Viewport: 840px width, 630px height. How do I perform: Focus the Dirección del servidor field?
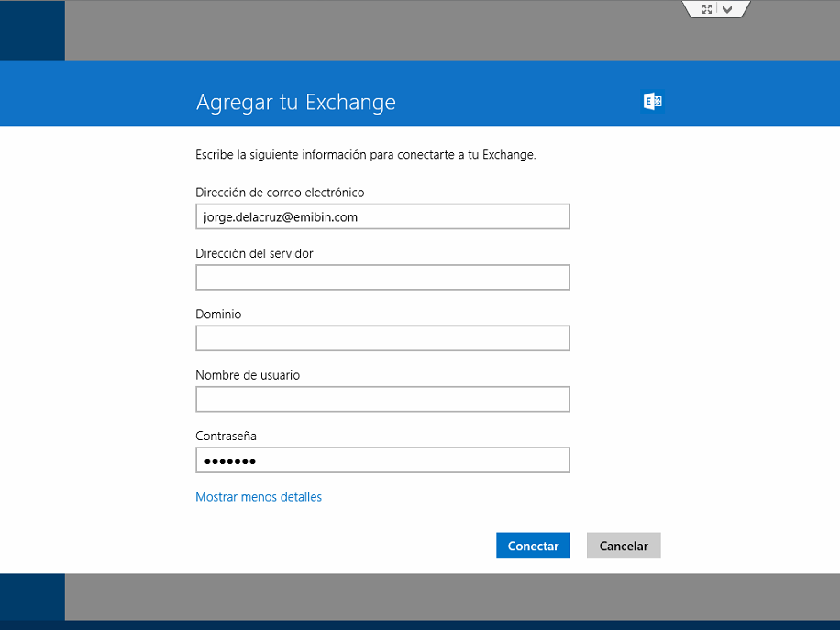click(382, 278)
